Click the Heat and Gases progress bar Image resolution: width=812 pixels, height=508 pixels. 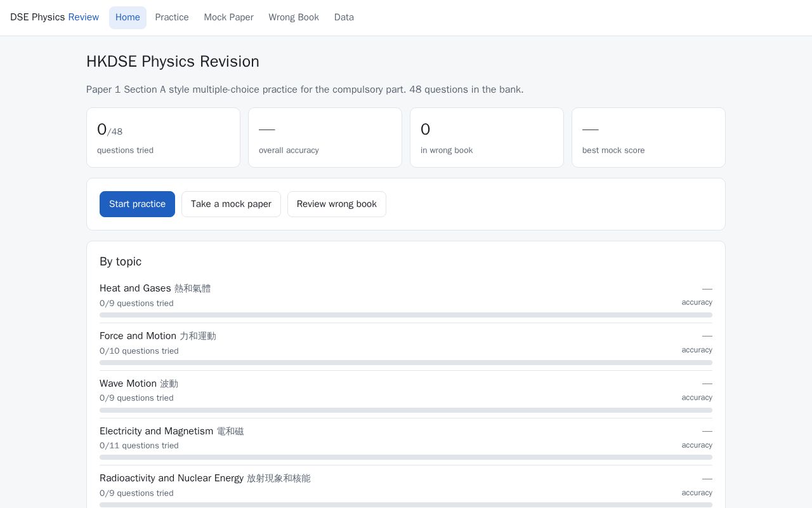pos(406,315)
